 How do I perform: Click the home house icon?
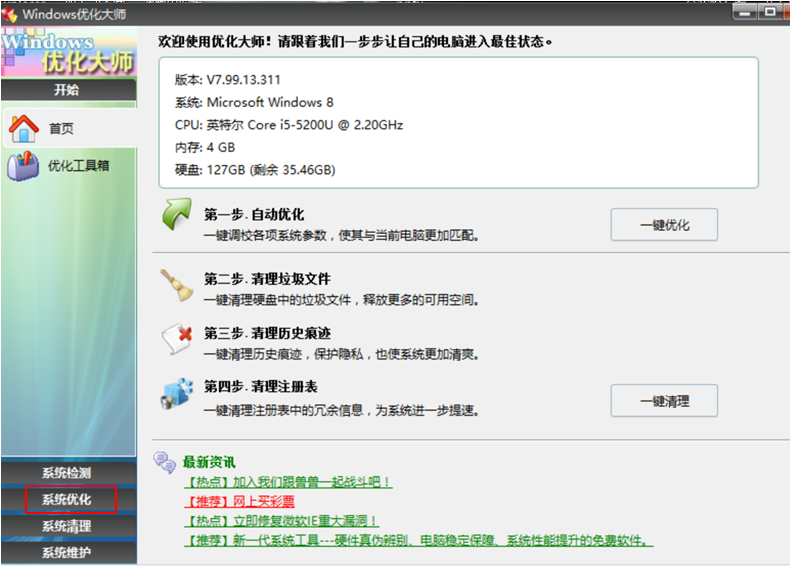pyautogui.click(x=23, y=129)
